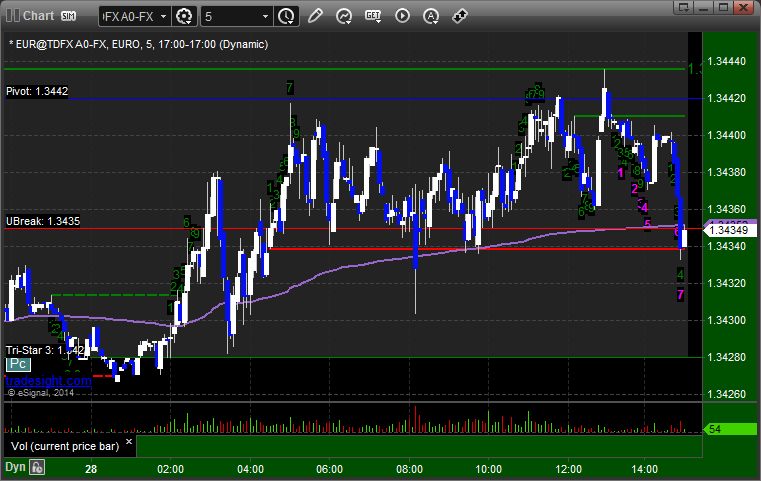
Task: Click the 1.34380 price axis label
Action: 727,172
